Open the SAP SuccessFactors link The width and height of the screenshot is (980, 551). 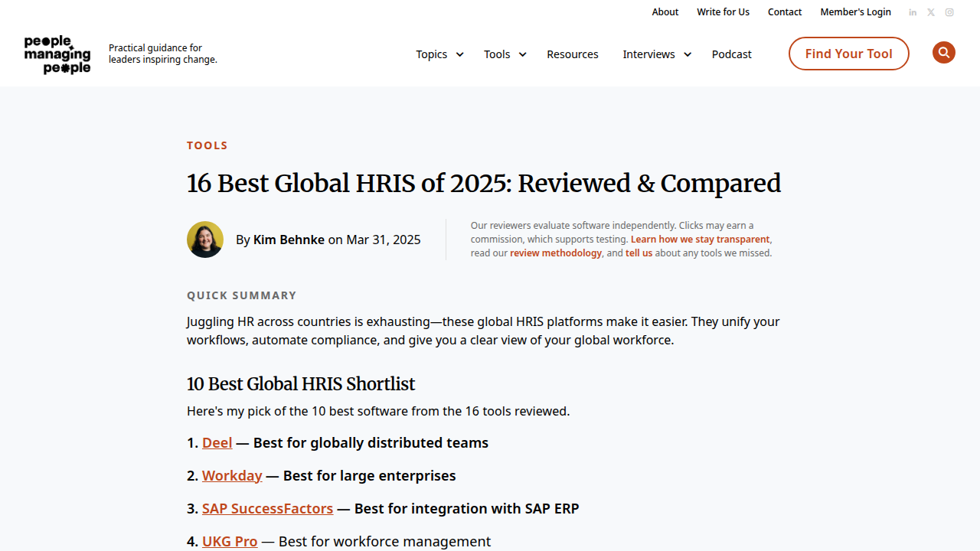point(268,509)
